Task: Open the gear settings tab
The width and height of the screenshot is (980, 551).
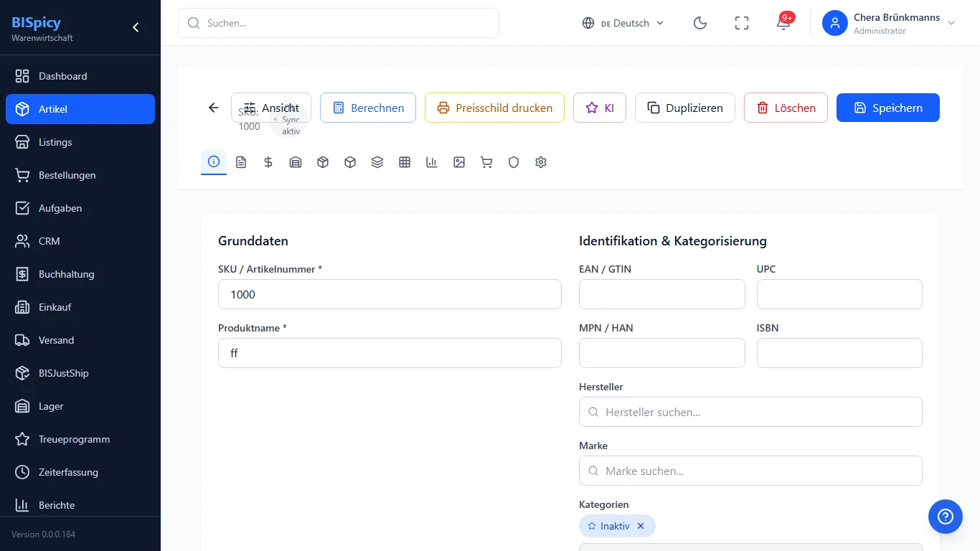Action: 541,162
